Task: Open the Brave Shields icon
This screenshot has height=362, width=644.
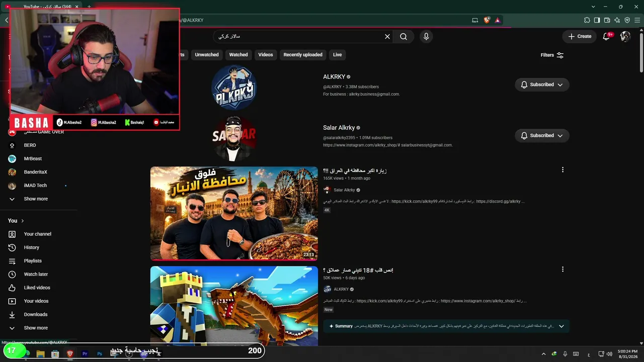Action: [x=487, y=20]
